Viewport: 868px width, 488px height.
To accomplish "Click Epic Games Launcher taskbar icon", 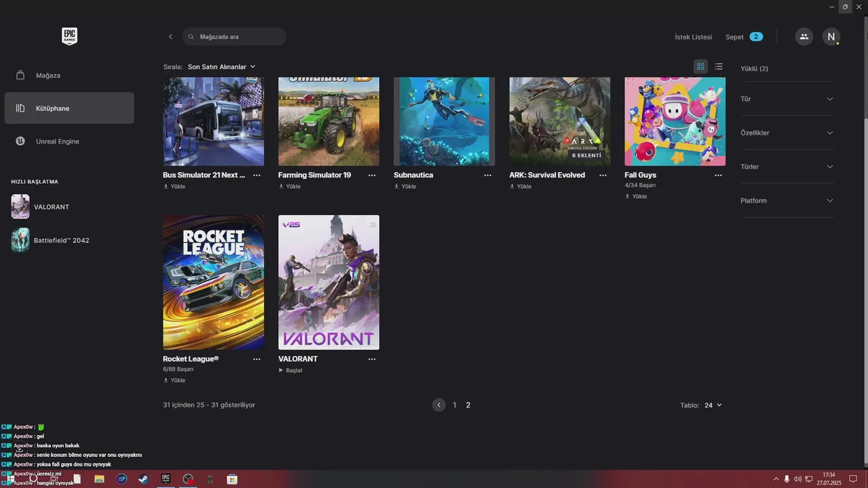I will click(165, 479).
